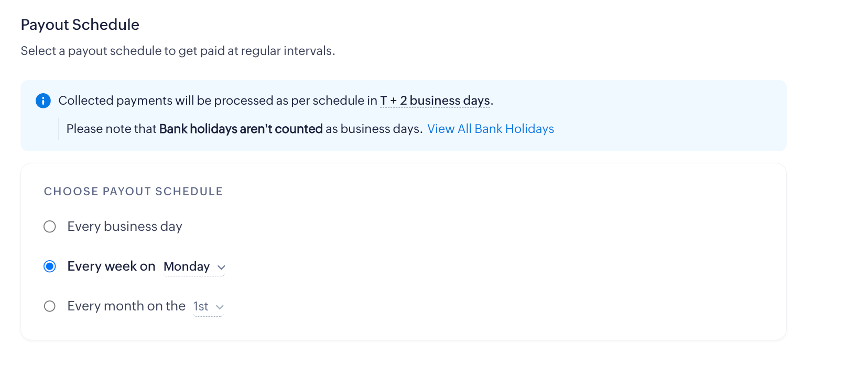
Task: Click the chevron next to Monday
Action: coord(221,267)
